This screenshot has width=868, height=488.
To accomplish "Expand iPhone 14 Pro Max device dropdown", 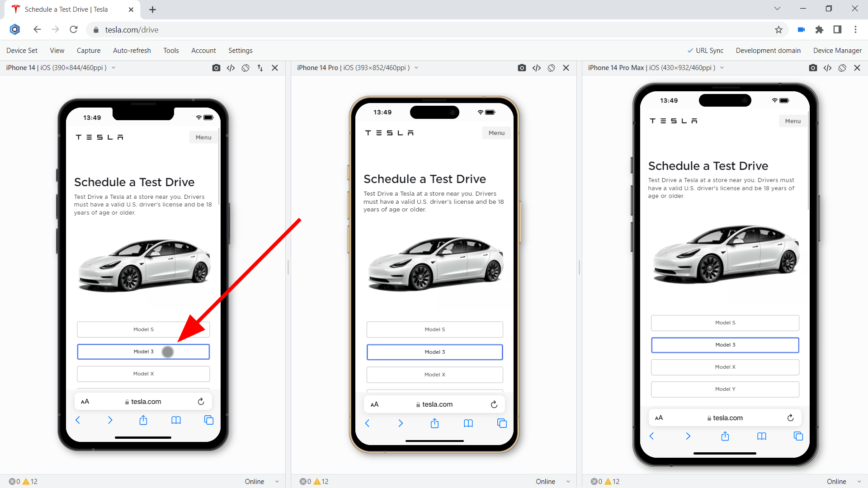I will [x=722, y=68].
